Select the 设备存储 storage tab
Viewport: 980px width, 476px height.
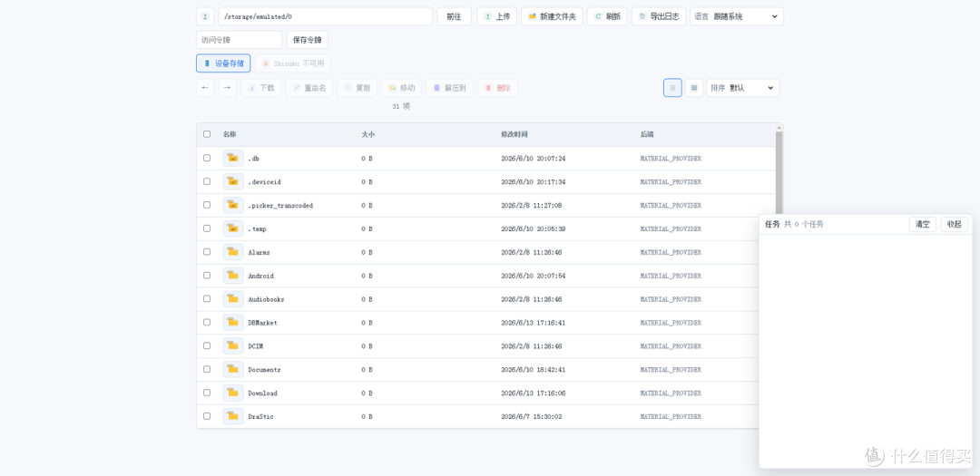coord(223,63)
